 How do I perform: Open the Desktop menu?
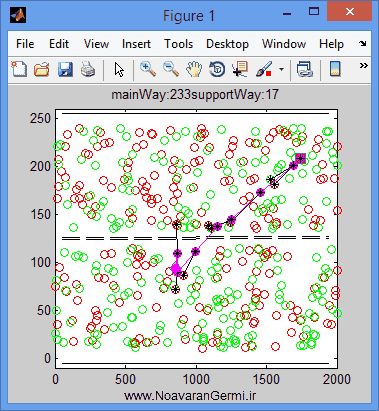coord(227,44)
